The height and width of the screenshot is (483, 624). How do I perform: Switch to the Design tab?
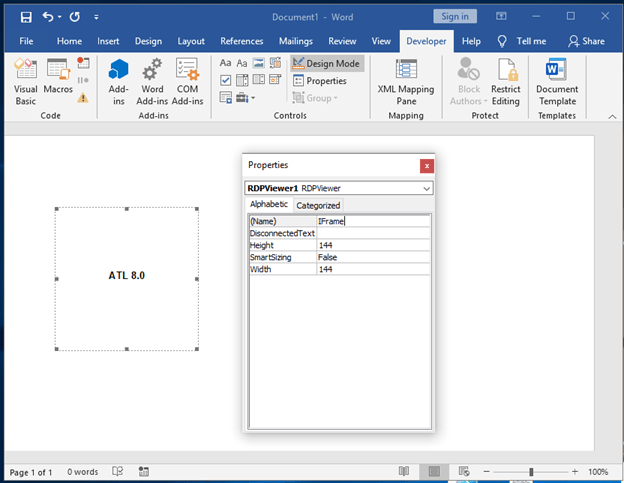[148, 41]
